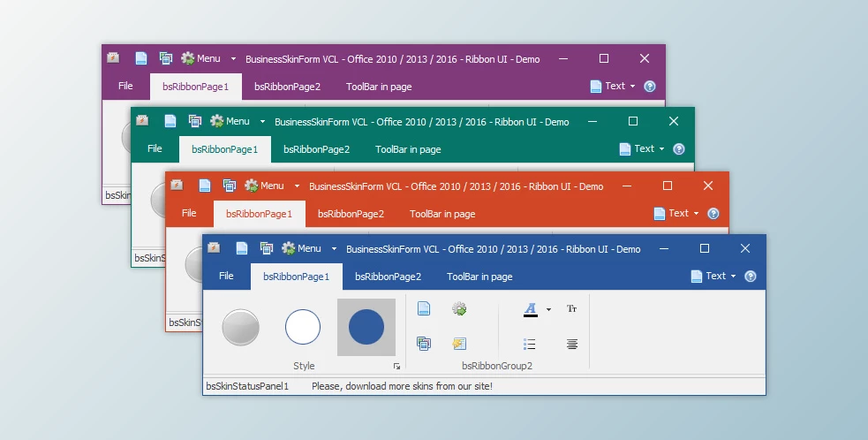Click bsSkinStatusPanel1 in blue window status bar
Viewport: 868px width, 440px height.
(x=247, y=386)
